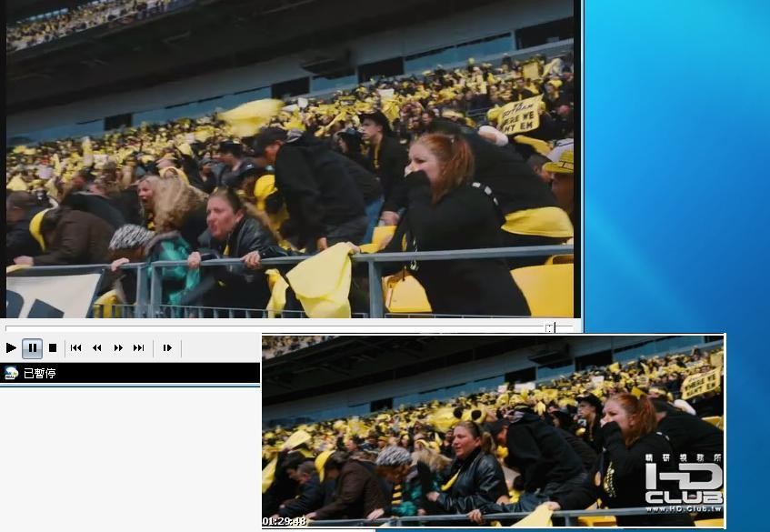
Task: Click the 01:29:48 timestamp on small video
Action: (x=285, y=521)
